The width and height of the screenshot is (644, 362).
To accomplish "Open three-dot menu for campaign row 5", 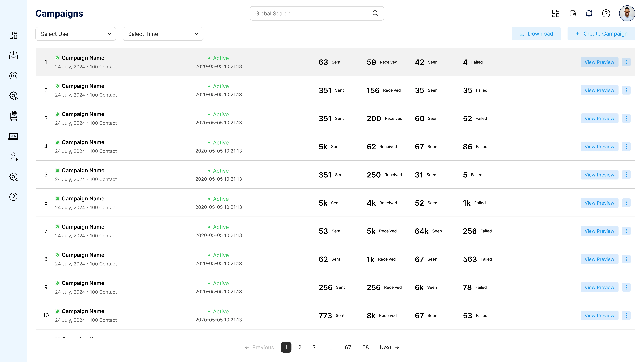I will [626, 175].
